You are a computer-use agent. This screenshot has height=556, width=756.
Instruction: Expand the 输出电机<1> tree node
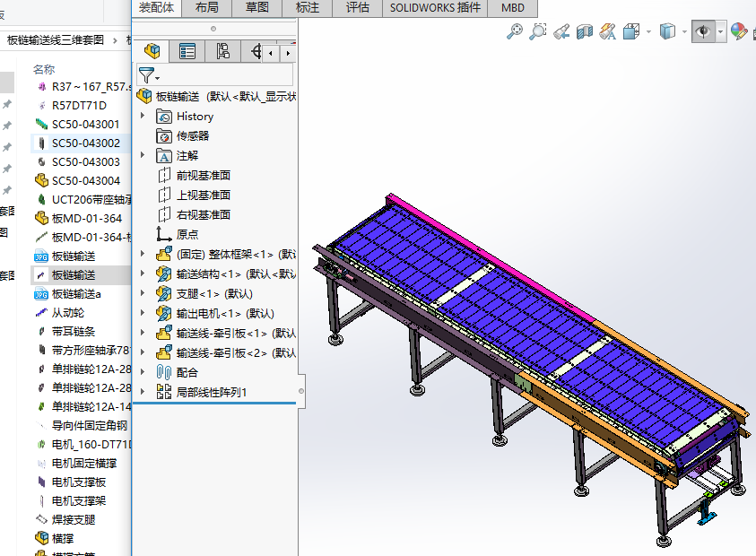tap(142, 314)
